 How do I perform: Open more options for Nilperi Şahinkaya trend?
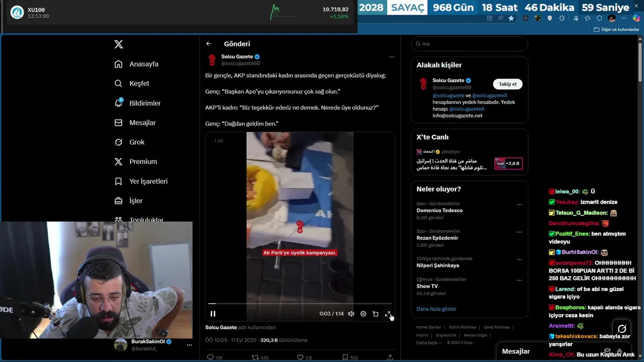[x=519, y=260]
